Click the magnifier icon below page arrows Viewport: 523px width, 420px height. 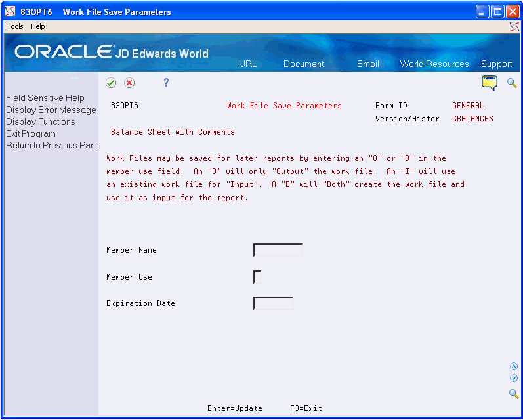tap(514, 394)
